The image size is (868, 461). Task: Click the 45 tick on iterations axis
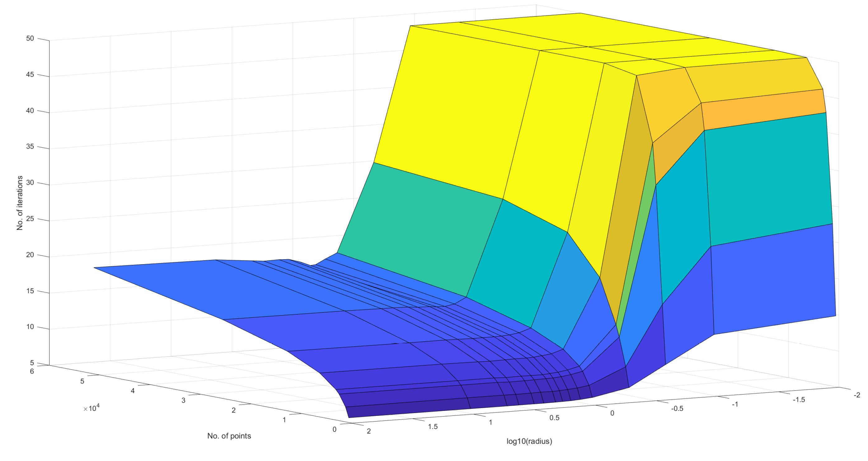pyautogui.click(x=30, y=74)
